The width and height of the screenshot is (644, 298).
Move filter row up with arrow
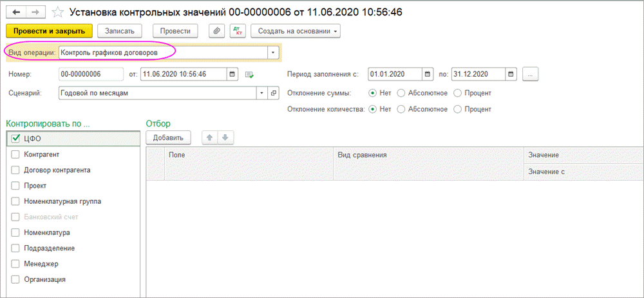click(x=209, y=137)
